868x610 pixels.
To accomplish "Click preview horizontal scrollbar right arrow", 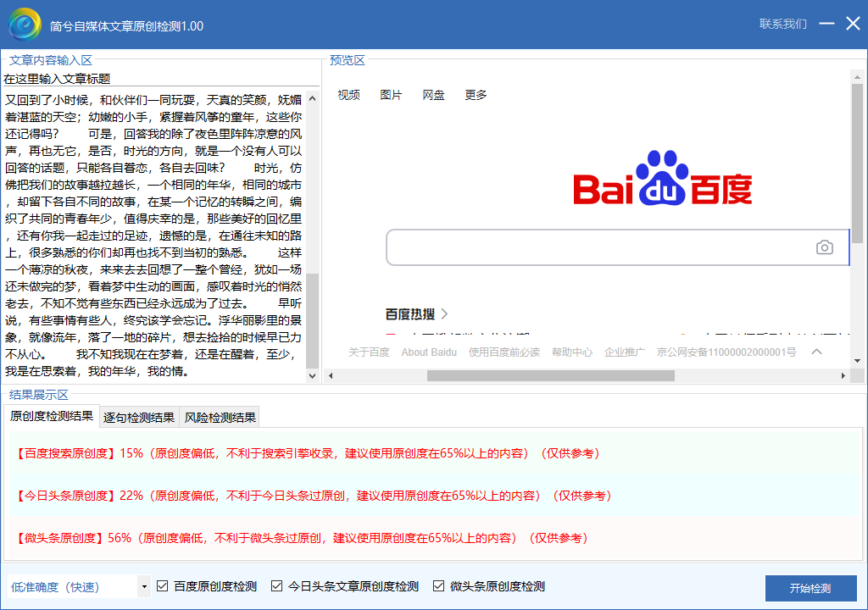I will (x=843, y=375).
